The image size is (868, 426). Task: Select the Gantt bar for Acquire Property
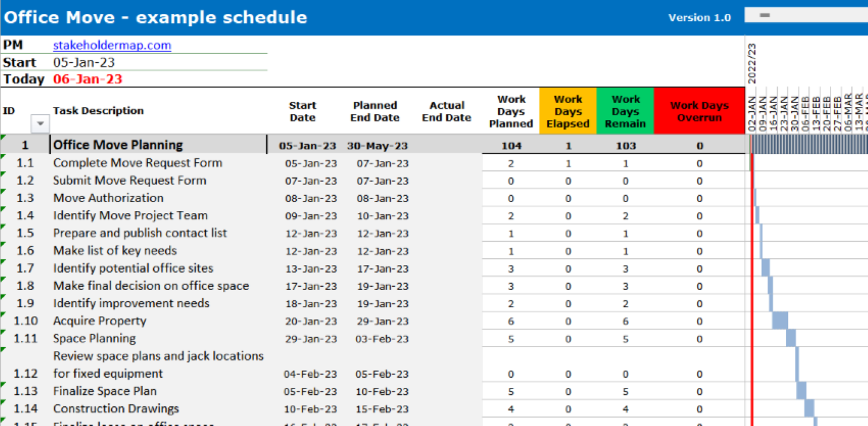pyautogui.click(x=780, y=321)
